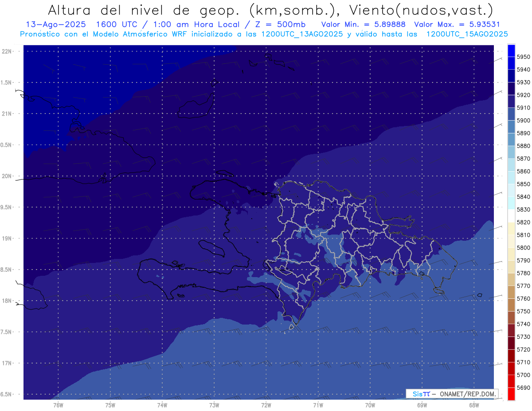Image resolution: width=532 pixels, height=411 pixels.
Task: Click the colorbar label '5830'
Action: [524, 209]
